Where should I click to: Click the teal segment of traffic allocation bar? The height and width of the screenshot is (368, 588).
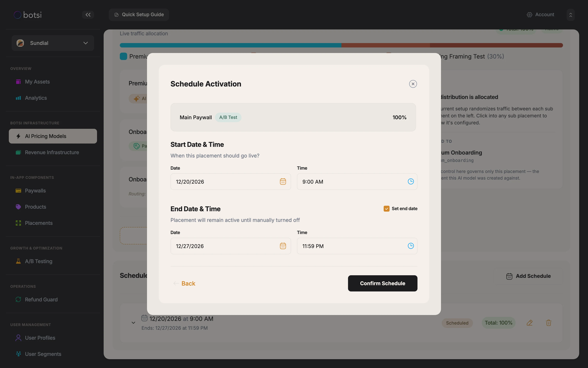coord(230,45)
